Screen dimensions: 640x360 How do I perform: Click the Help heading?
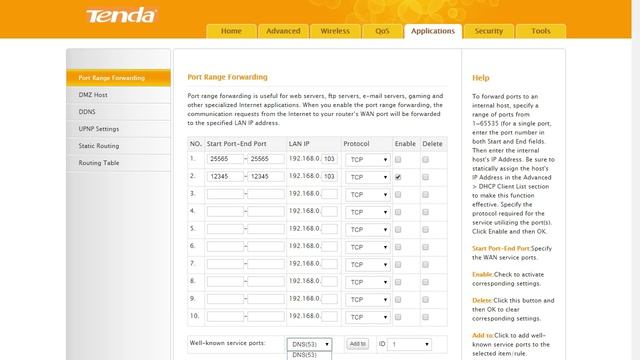point(480,78)
